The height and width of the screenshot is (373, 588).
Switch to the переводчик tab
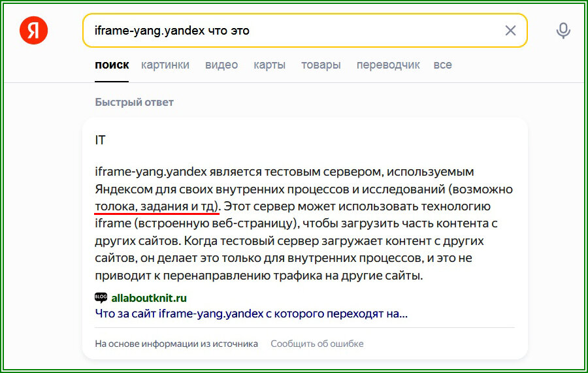click(x=388, y=65)
